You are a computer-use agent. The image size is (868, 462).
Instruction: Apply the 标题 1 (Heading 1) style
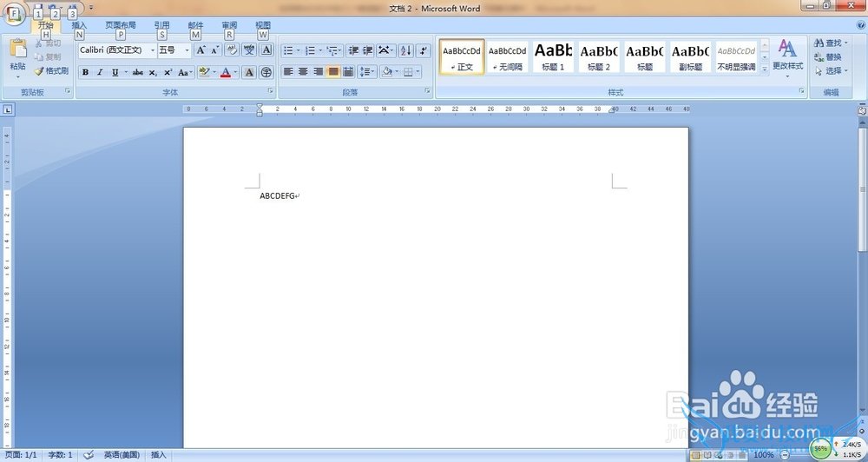point(553,56)
